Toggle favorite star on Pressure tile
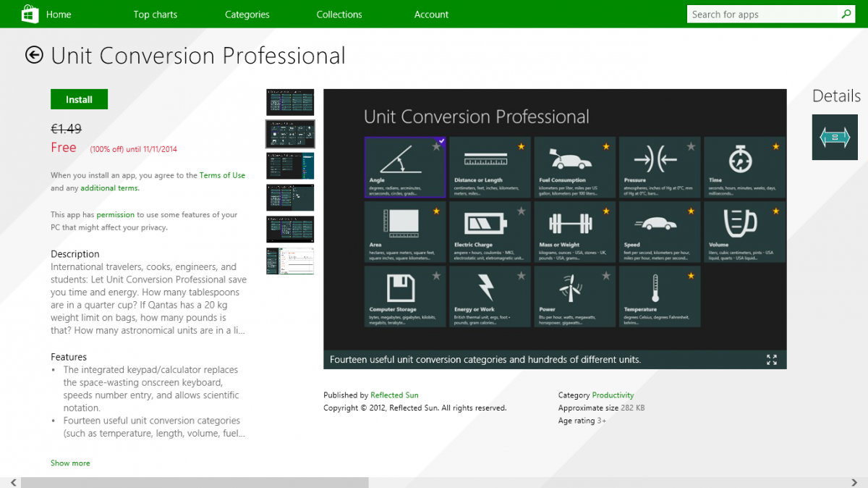Image resolution: width=868 pixels, height=488 pixels. [x=691, y=146]
